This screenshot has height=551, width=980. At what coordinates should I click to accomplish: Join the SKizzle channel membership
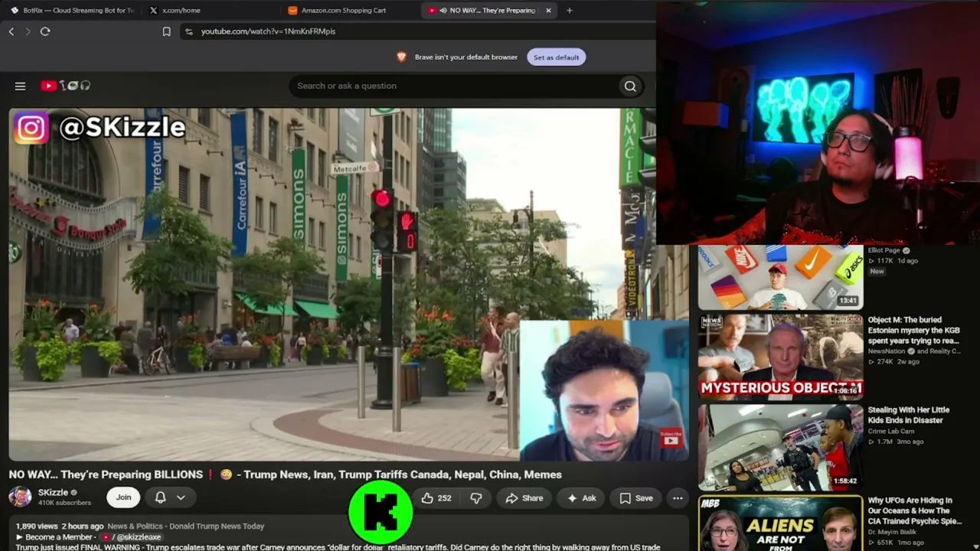point(123,497)
